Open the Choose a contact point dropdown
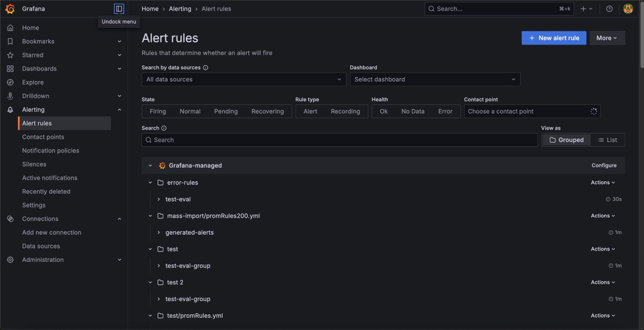This screenshot has width=644, height=330. click(x=532, y=111)
